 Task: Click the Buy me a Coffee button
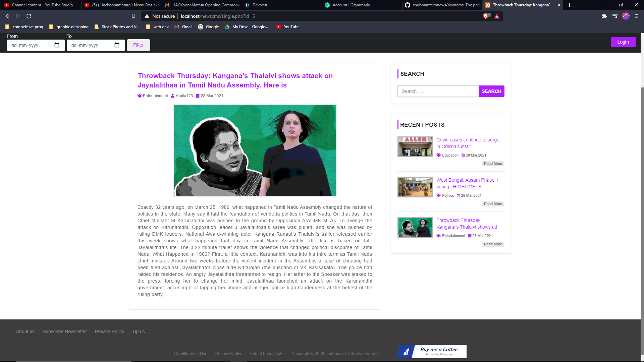(x=432, y=351)
